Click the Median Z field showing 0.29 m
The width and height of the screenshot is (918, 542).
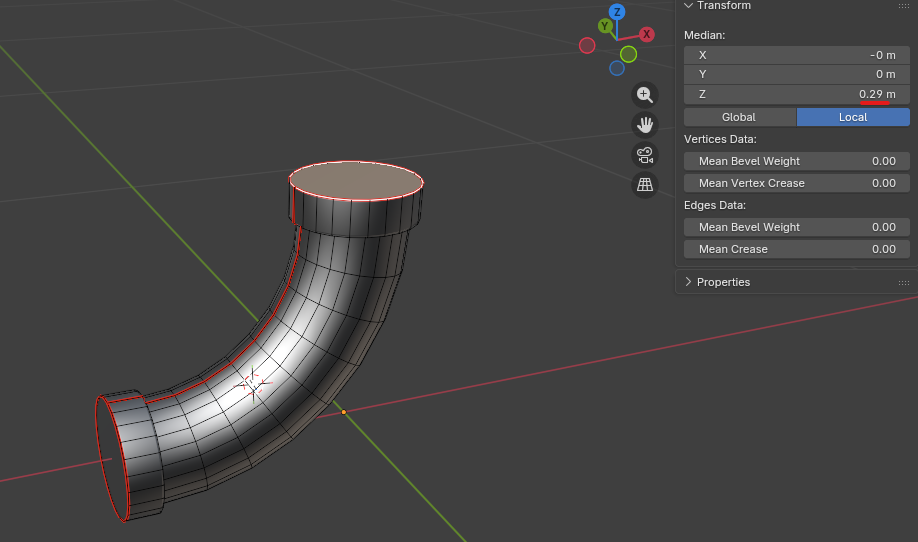coord(796,94)
